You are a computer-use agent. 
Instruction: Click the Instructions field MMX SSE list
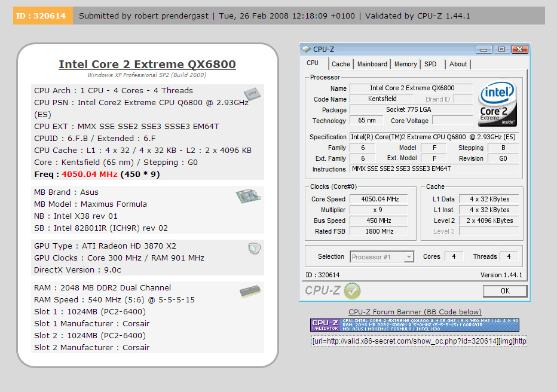pos(434,169)
